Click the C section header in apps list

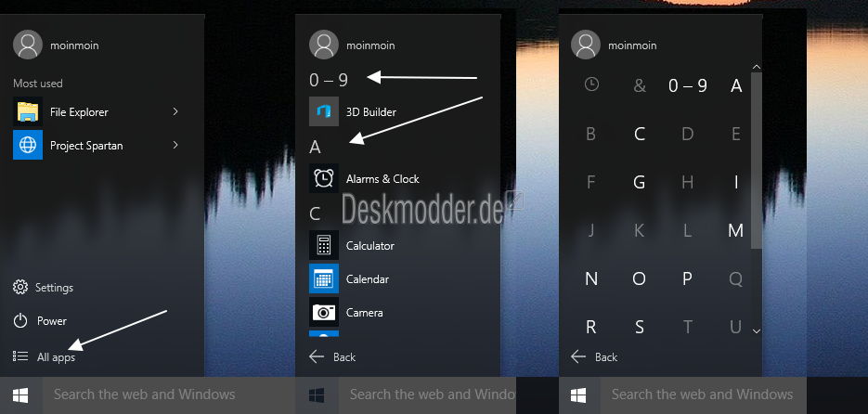(x=315, y=213)
